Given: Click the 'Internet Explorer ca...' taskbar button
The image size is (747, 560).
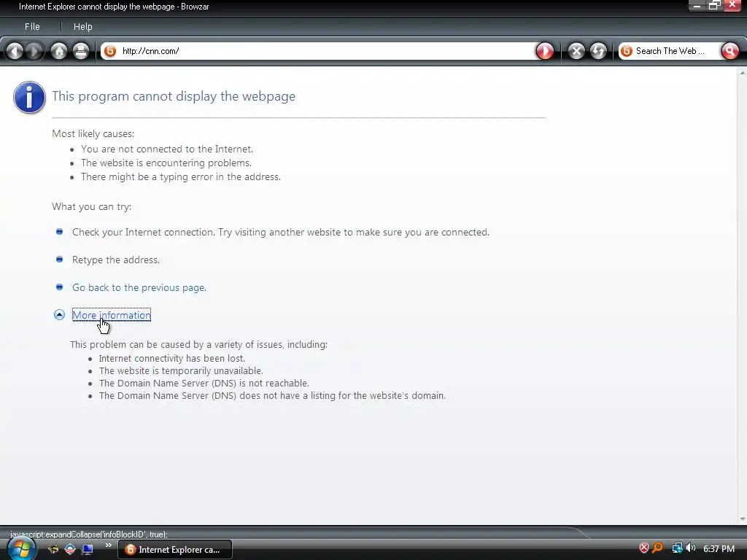Looking at the screenshot, I should (x=175, y=550).
